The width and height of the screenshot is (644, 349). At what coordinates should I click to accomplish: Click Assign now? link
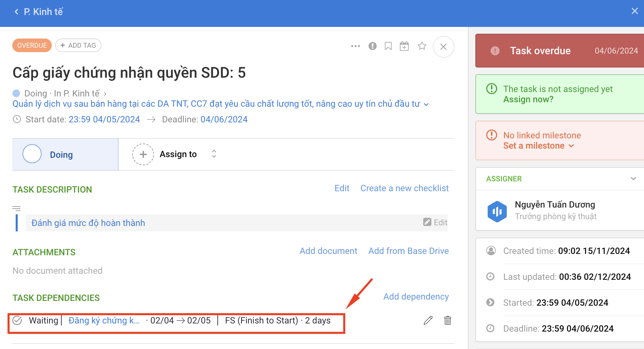point(528,99)
